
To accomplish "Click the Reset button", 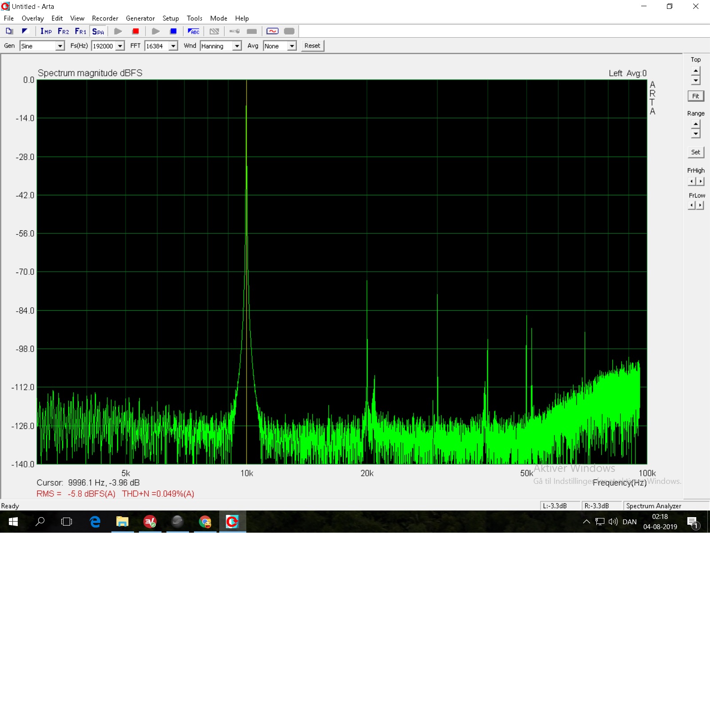I will pyautogui.click(x=312, y=46).
